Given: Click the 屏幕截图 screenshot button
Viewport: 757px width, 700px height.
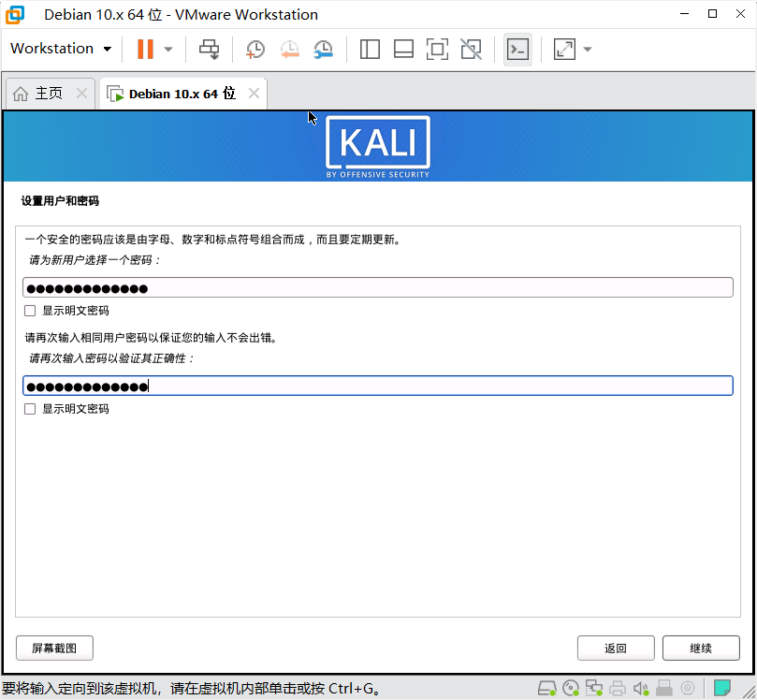Looking at the screenshot, I should tap(54, 648).
